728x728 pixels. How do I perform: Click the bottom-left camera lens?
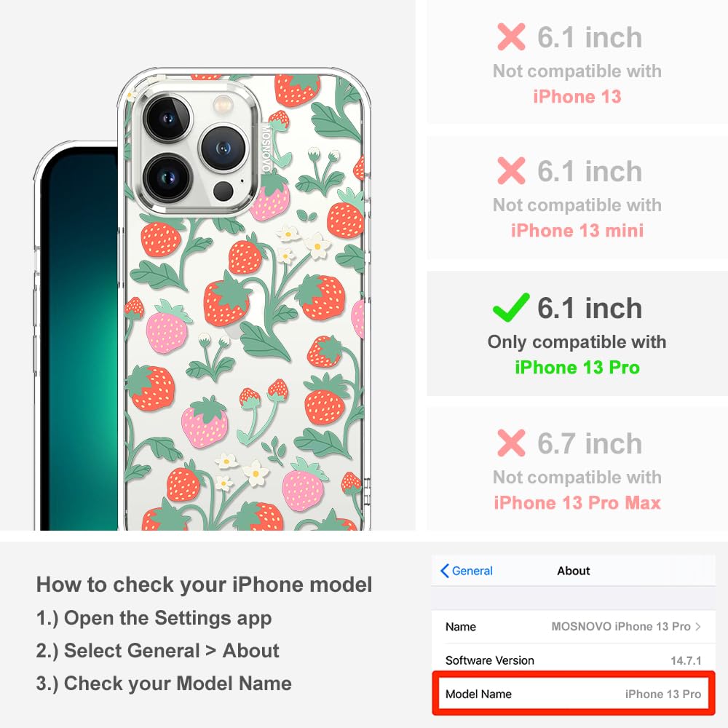pos(167,177)
